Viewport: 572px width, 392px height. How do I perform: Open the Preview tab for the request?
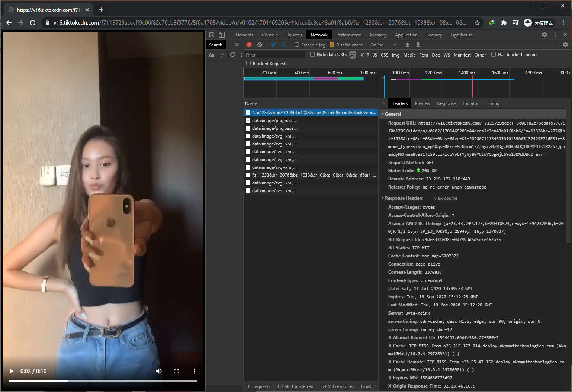coord(422,103)
